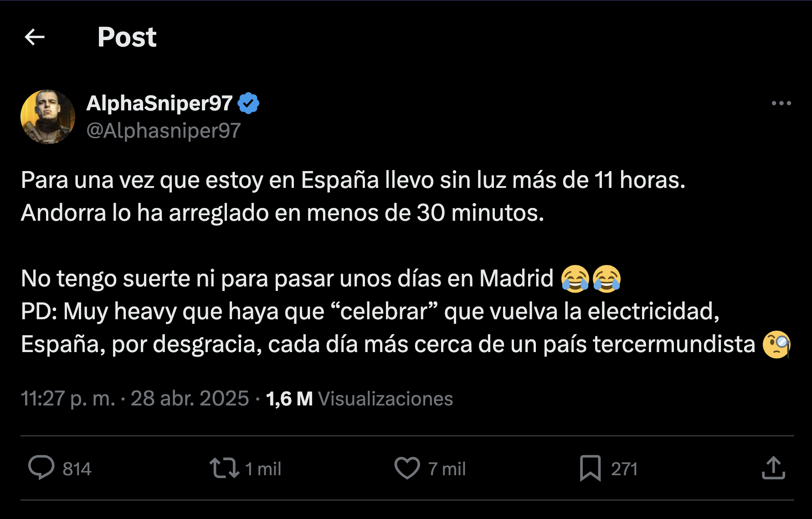The image size is (812, 519).
Task: Click the 271 bookmarks count
Action: (x=624, y=469)
